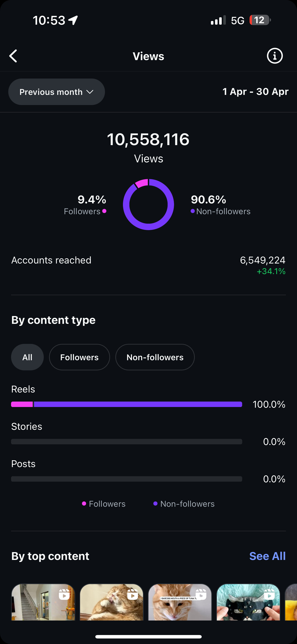This screenshot has height=644, width=297.
Task: Open the Previous month dropdown
Action: [56, 92]
